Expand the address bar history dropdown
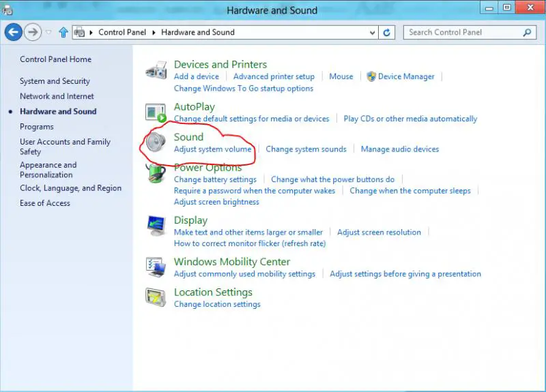This screenshot has height=392, width=546. (372, 33)
